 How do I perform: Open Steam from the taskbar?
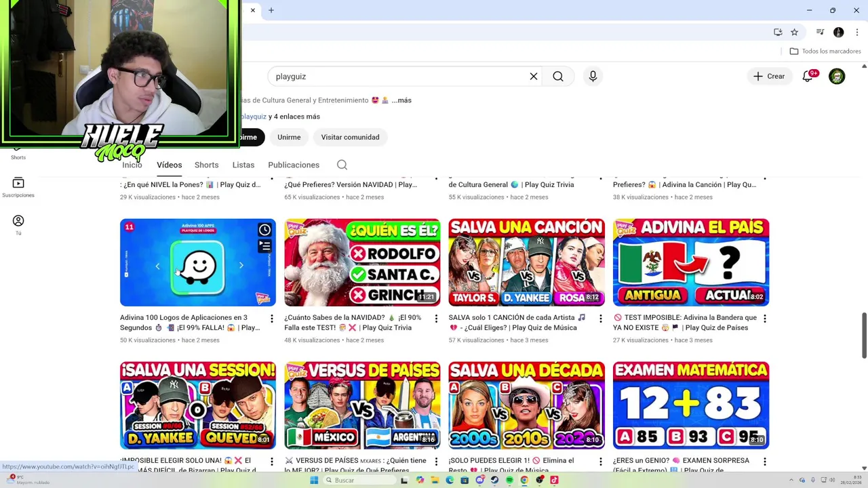tap(494, 480)
